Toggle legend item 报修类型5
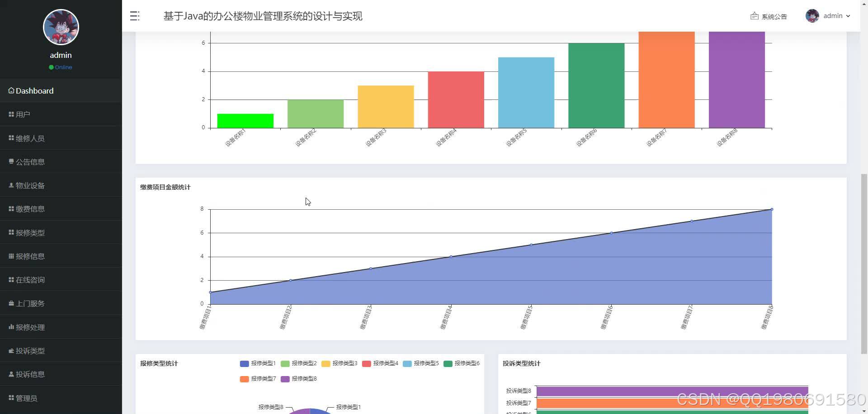 [x=421, y=363]
